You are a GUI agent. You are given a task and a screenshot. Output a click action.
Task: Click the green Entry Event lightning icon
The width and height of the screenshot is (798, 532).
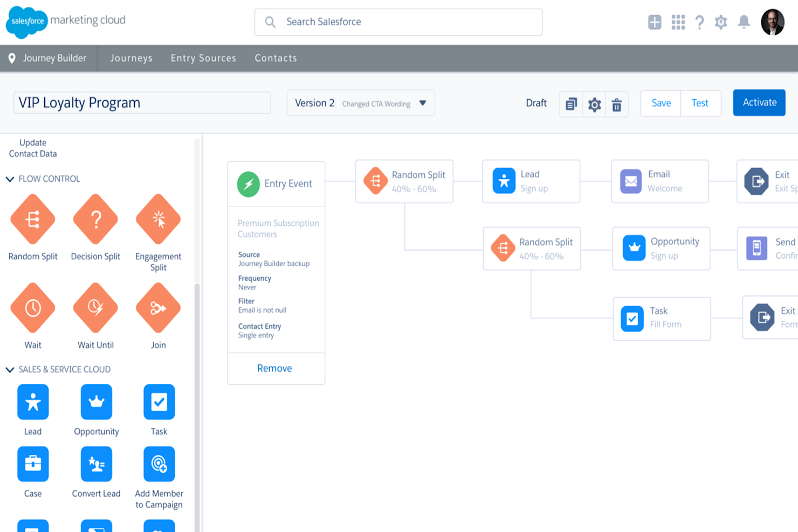tap(249, 184)
